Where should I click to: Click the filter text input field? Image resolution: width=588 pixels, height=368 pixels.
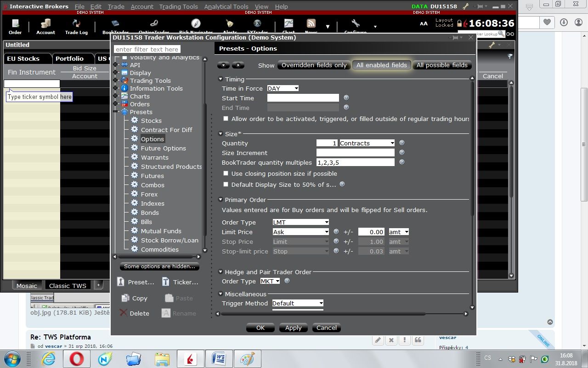[x=147, y=49]
